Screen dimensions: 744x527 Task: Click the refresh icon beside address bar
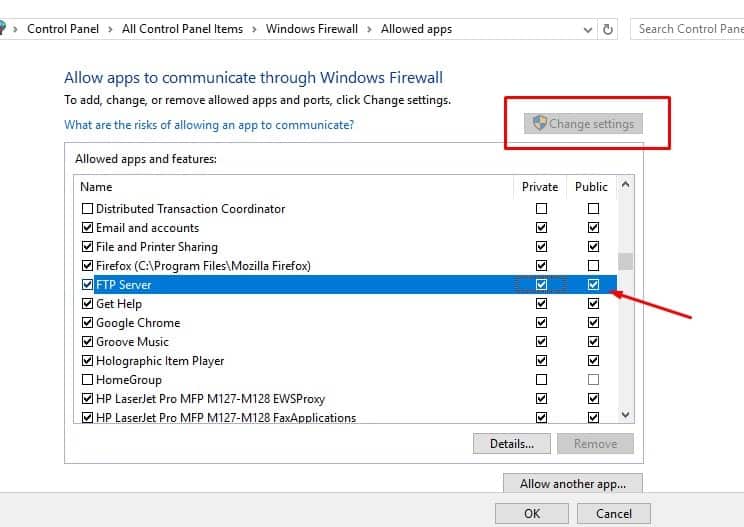(x=607, y=29)
